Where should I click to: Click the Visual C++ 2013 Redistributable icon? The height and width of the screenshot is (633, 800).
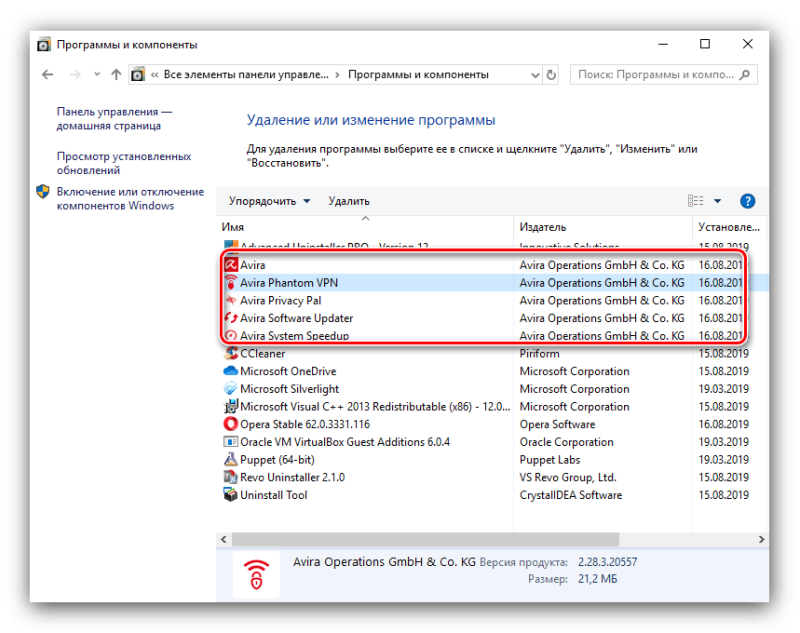pyautogui.click(x=231, y=407)
